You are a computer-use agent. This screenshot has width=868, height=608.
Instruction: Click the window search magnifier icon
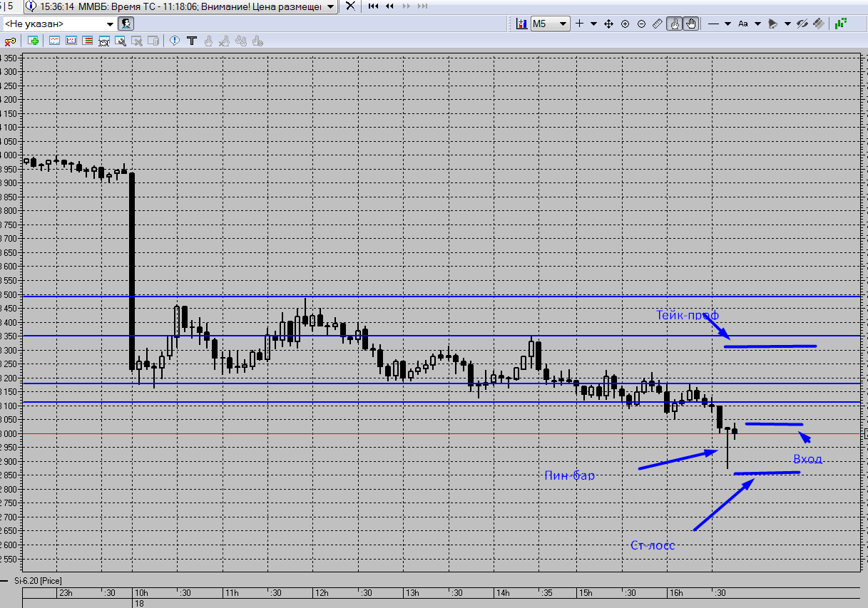pyautogui.click(x=121, y=41)
